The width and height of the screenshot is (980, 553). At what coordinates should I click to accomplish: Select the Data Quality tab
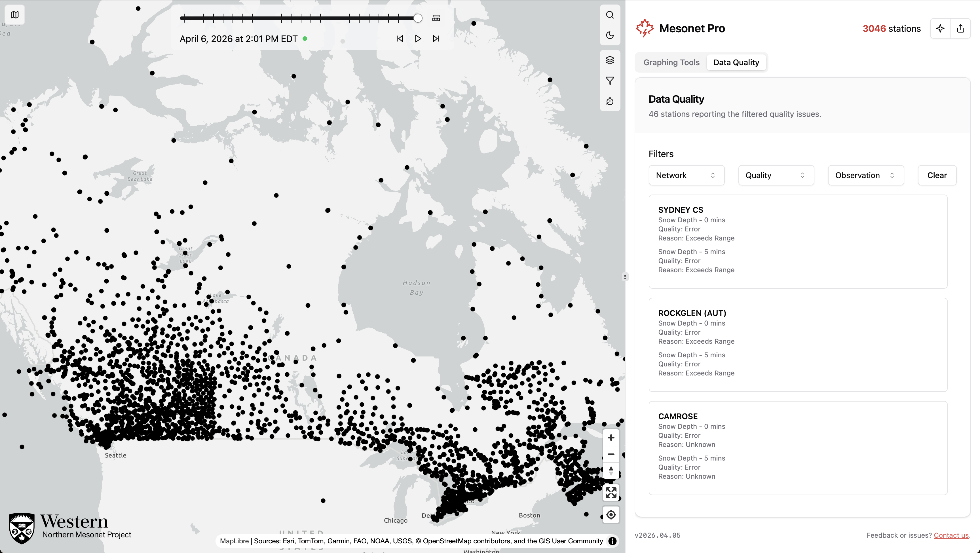[736, 62]
